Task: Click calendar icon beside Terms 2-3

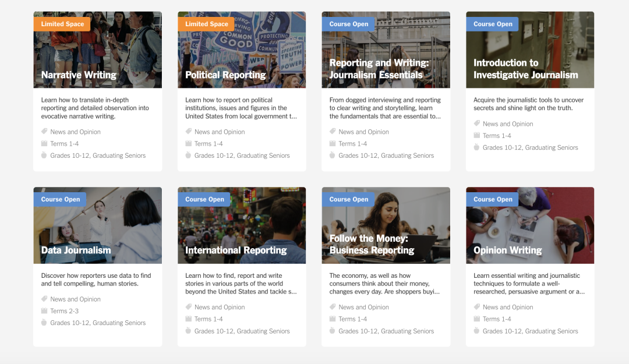Action: click(44, 311)
